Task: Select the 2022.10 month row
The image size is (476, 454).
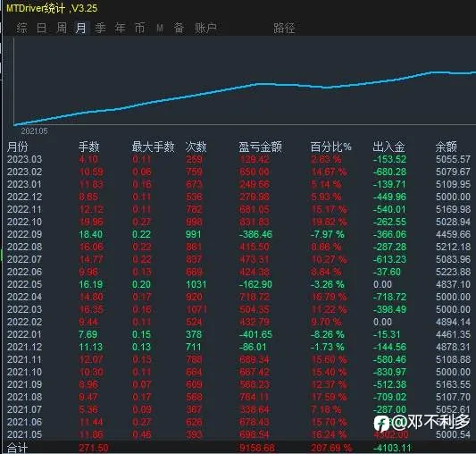Action: pyautogui.click(x=238, y=222)
